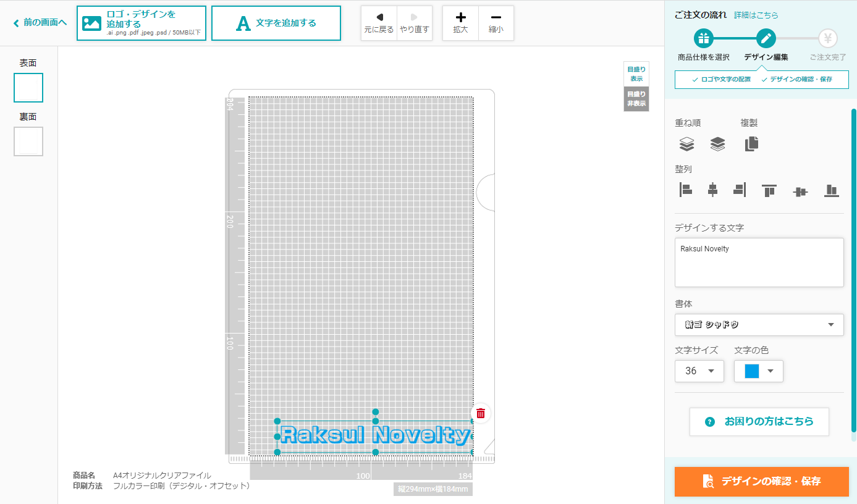Align object to bottom edge
The height and width of the screenshot is (504, 857).
click(x=832, y=190)
